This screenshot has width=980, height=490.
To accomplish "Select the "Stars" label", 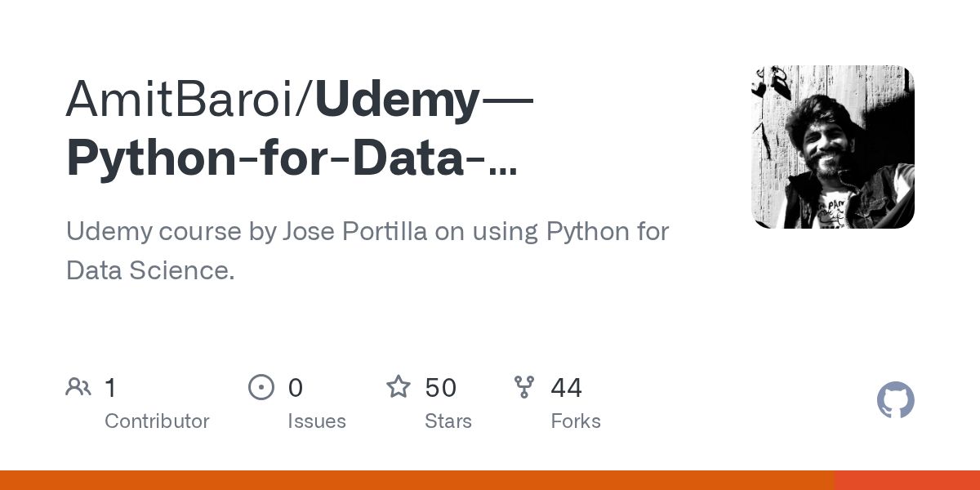I will (448, 421).
